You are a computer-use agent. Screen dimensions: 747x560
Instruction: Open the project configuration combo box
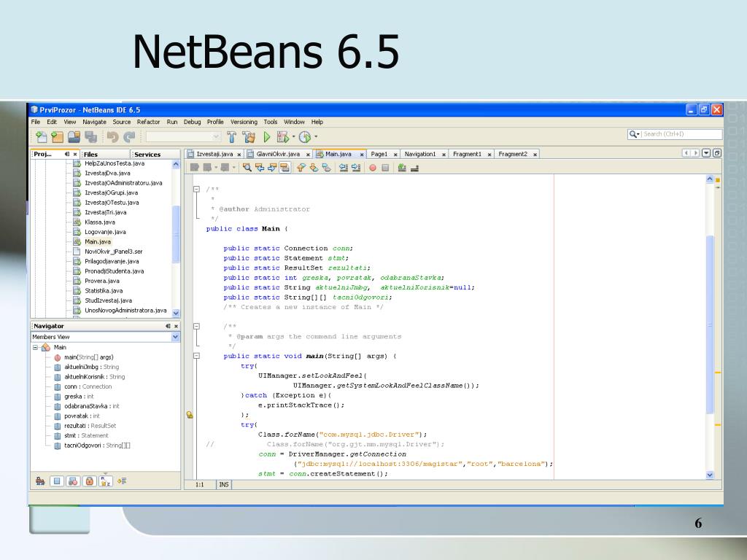(x=184, y=137)
